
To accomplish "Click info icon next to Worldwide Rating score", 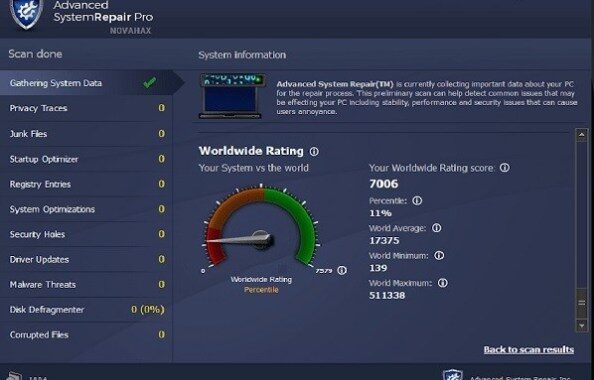I will coord(505,167).
